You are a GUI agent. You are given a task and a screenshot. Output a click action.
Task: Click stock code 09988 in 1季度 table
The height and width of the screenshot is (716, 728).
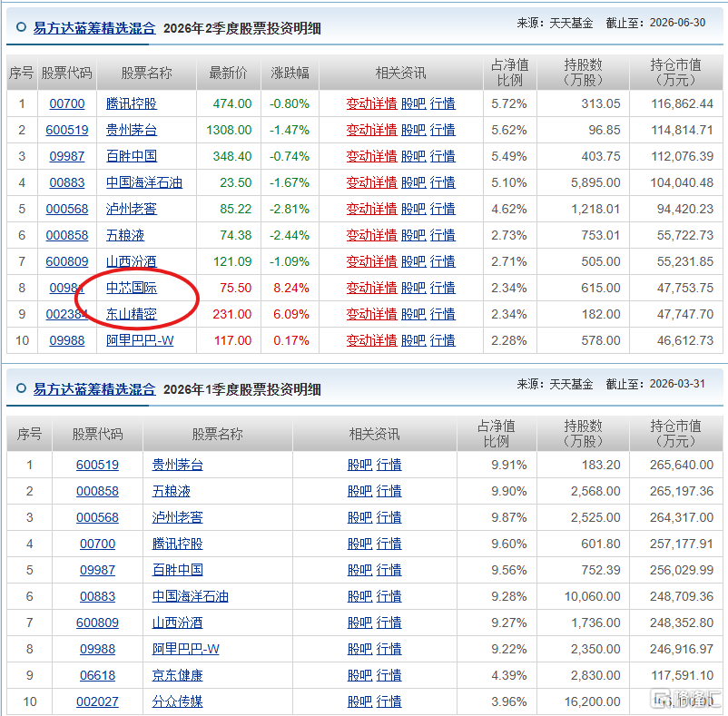coord(97,649)
